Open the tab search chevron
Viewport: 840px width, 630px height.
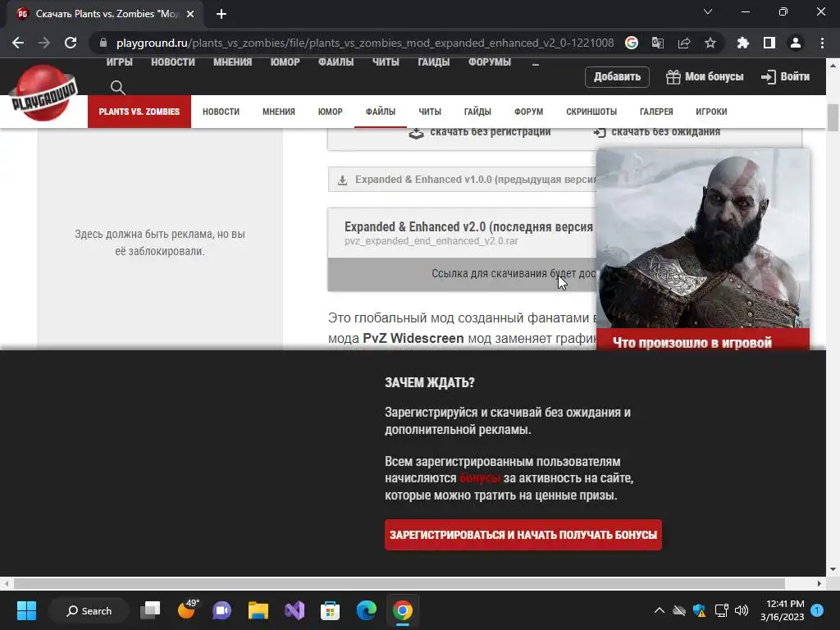coord(708,11)
